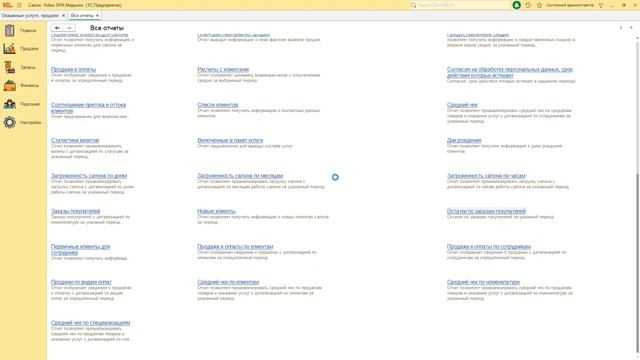The width and height of the screenshot is (640, 360).
Task: Open the Расчеты с клиентами report
Action: (223, 69)
